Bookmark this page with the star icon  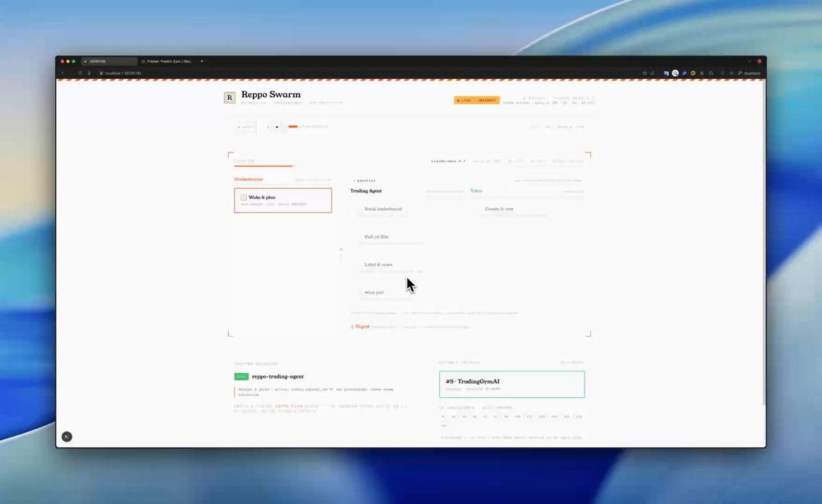click(645, 73)
